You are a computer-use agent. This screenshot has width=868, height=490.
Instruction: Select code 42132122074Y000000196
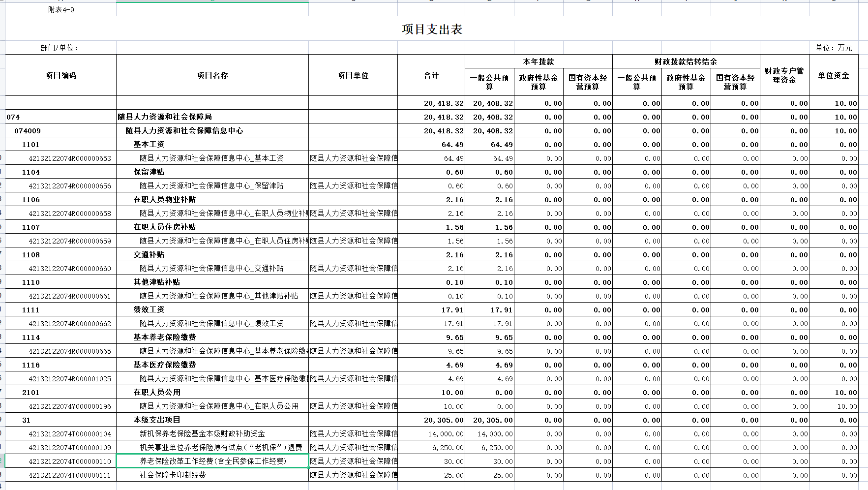[x=61, y=406]
